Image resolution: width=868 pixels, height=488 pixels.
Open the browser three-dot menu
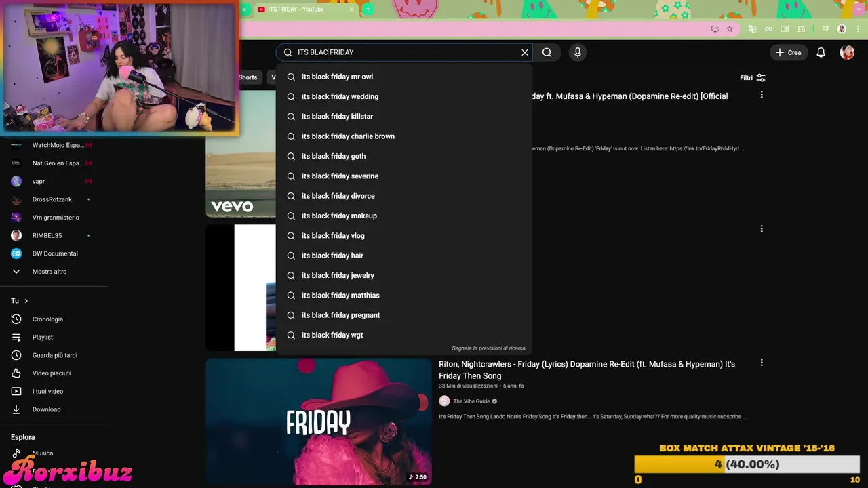[856, 29]
